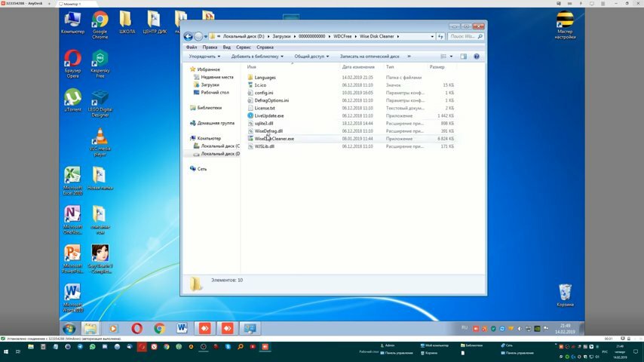Screen dimensions: 644x362
Task: Open Корзина recycle bin on desktop
Action: coord(565,296)
